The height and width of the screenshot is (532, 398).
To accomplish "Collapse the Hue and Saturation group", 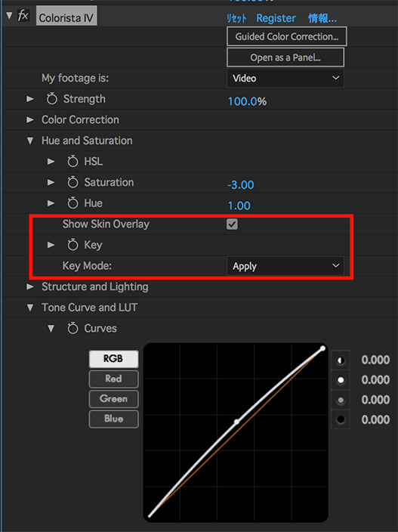I will pos(30,141).
